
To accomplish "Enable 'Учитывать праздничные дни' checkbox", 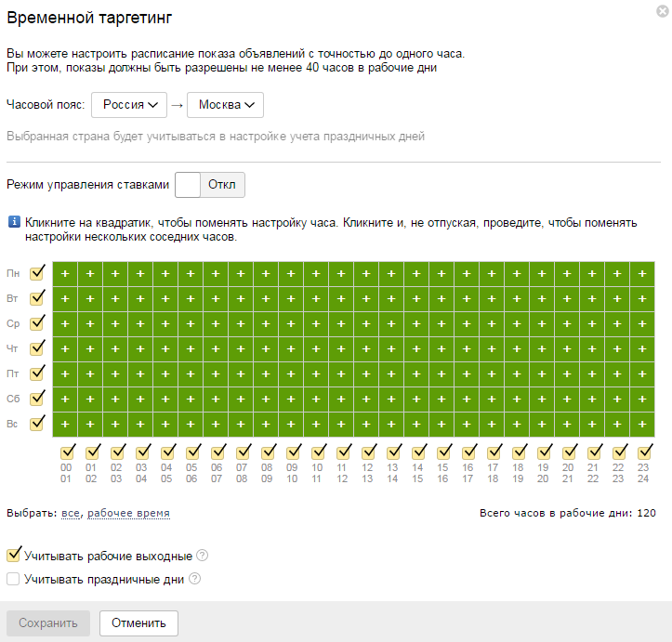I will 14,579.
